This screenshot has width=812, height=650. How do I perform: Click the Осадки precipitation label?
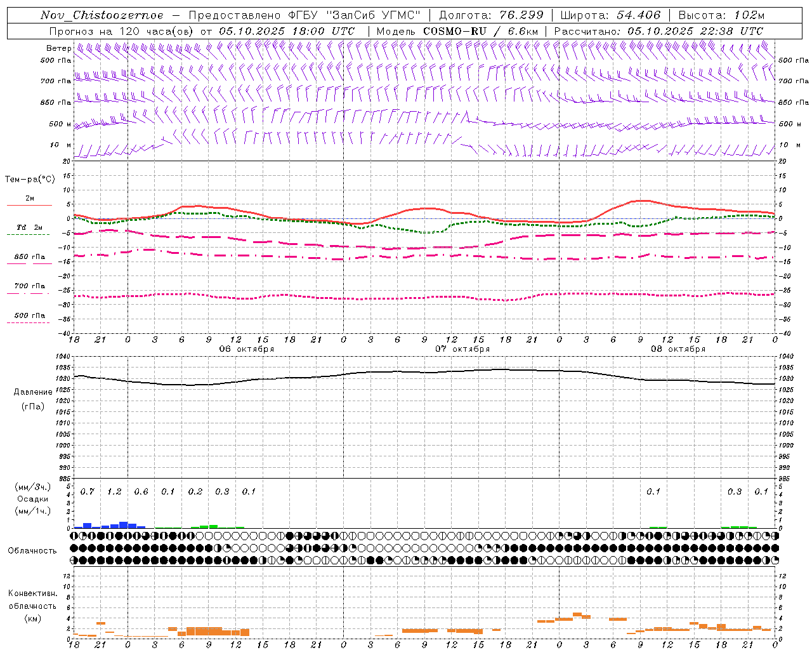[x=33, y=499]
